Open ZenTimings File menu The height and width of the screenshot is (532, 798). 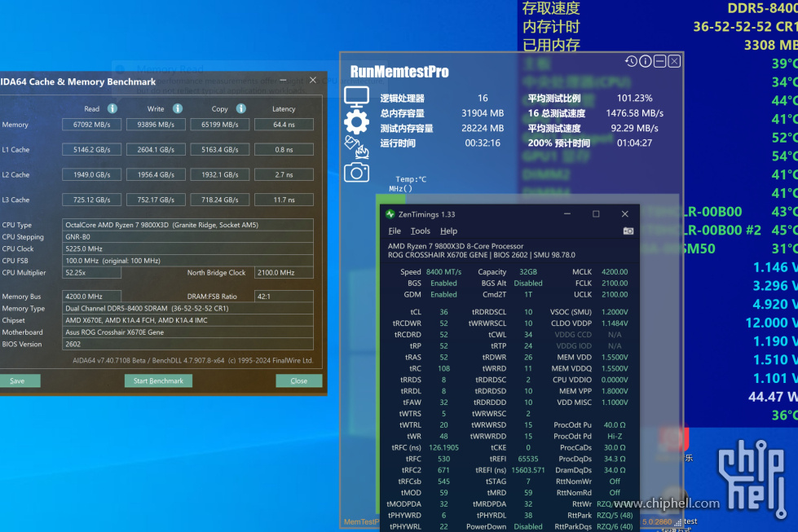coord(395,231)
